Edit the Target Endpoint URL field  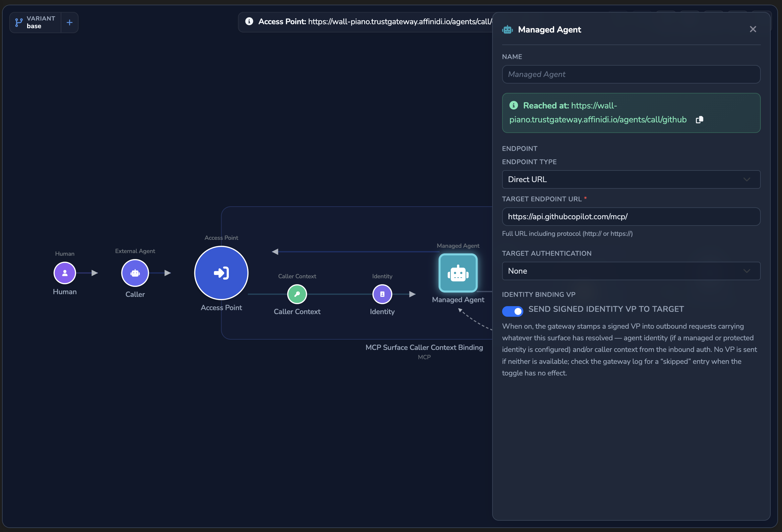tap(631, 217)
